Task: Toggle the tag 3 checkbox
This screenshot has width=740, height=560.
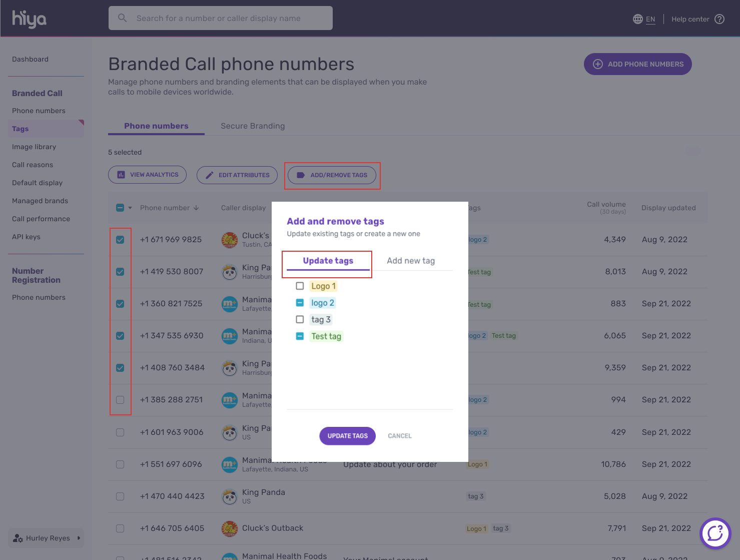Action: point(300,319)
